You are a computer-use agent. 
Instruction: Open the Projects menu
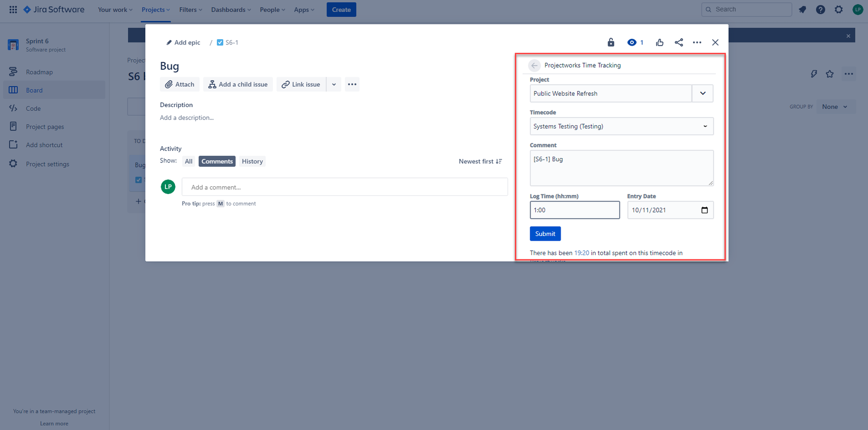(x=156, y=10)
